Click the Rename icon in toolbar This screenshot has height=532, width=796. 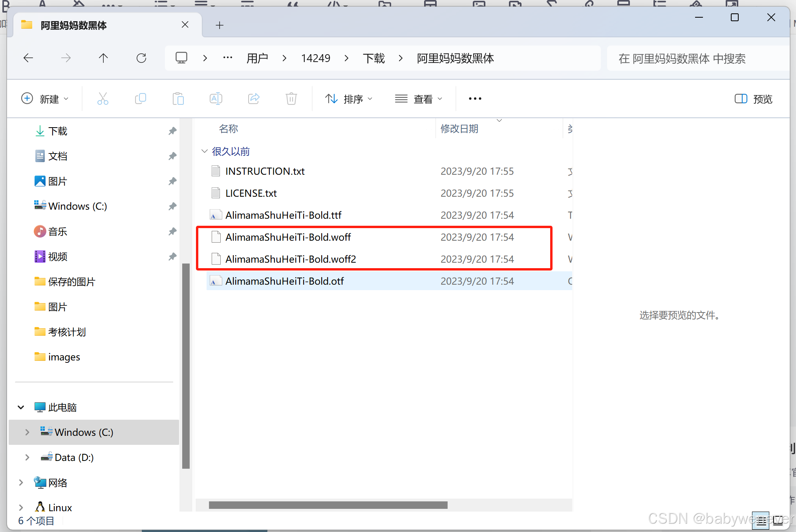click(x=216, y=99)
